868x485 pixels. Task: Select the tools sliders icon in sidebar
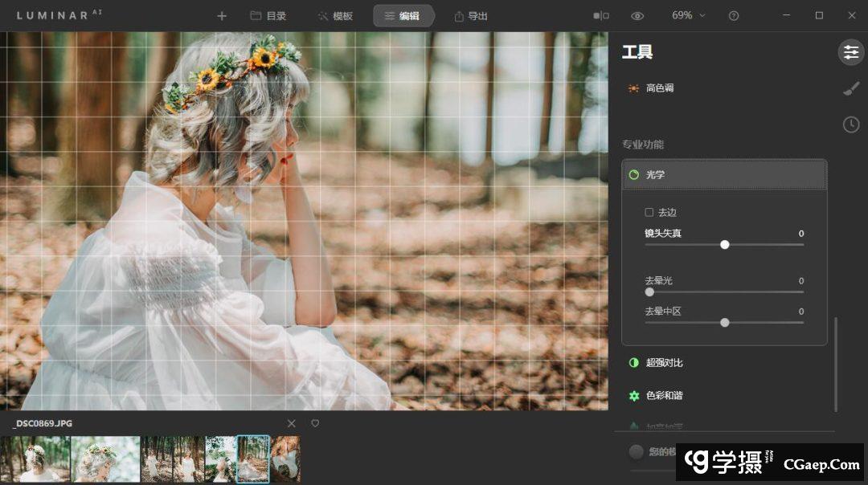coord(850,52)
